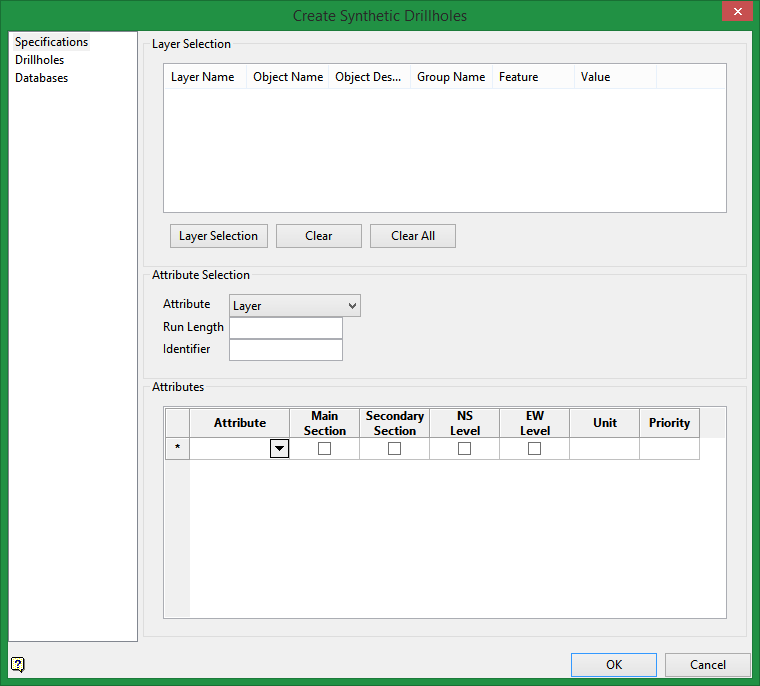The image size is (760, 686).
Task: Open the Attribute dropdown showing Layer
Action: [295, 306]
